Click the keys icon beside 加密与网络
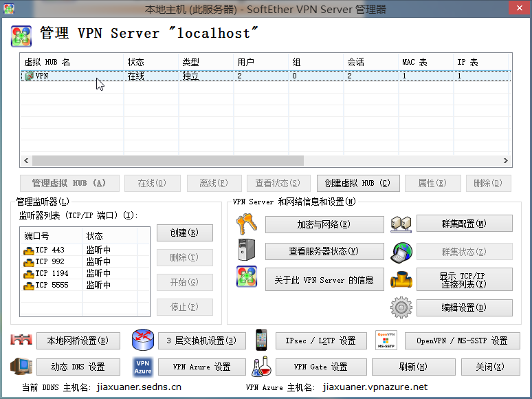Viewport: 532px width, 399px height. pos(245,225)
